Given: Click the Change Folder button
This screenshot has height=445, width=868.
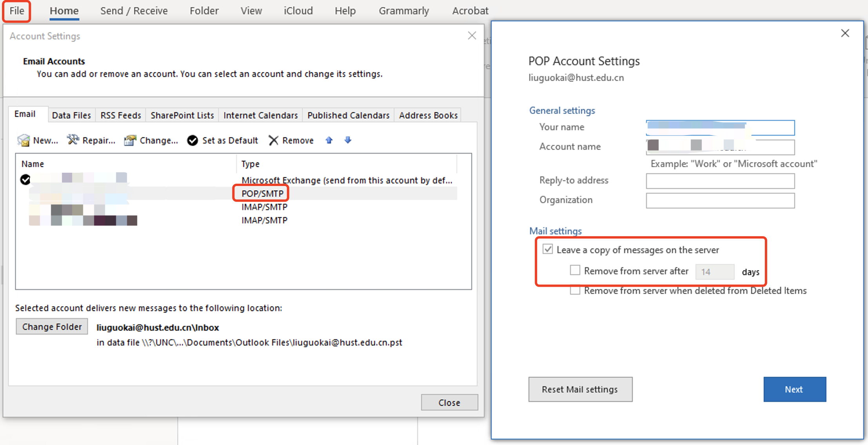Looking at the screenshot, I should (x=52, y=327).
